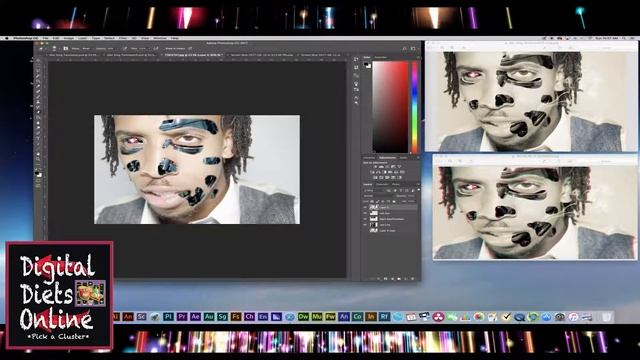Open the Filter menu
The image size is (640, 360).
[123, 38]
